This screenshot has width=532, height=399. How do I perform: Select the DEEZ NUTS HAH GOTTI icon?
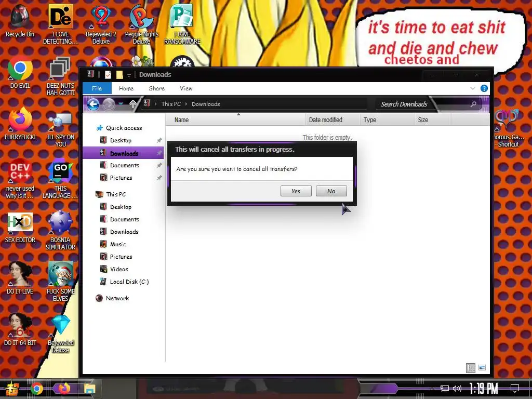pos(60,76)
